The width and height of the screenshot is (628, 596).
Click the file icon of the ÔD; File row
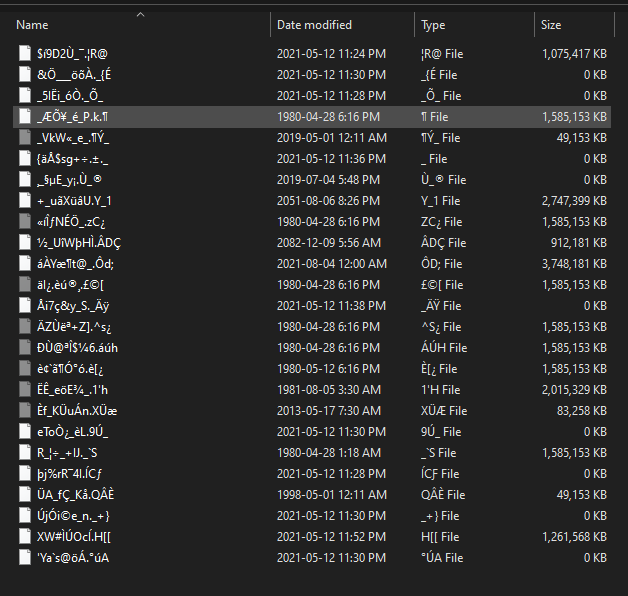pyautogui.click(x=25, y=263)
